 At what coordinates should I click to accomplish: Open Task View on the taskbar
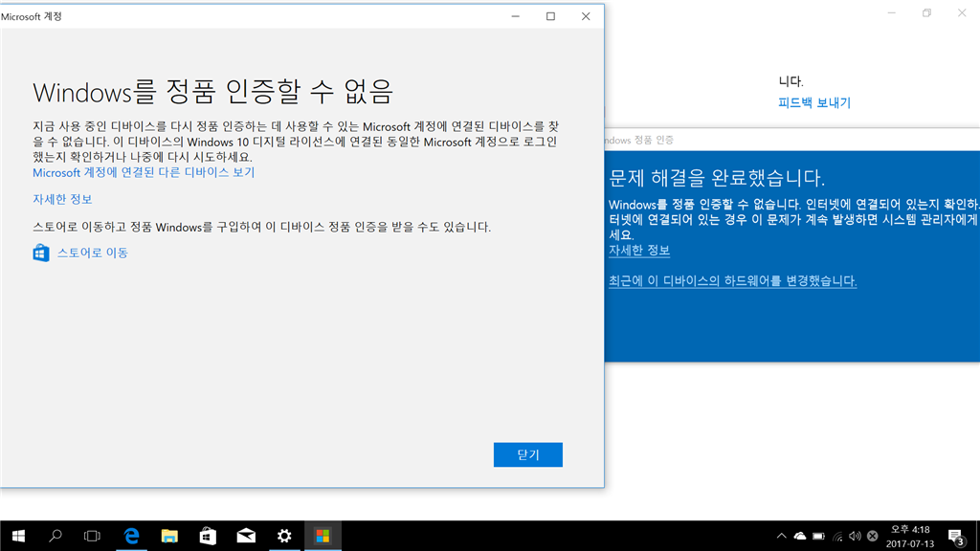pos(92,536)
